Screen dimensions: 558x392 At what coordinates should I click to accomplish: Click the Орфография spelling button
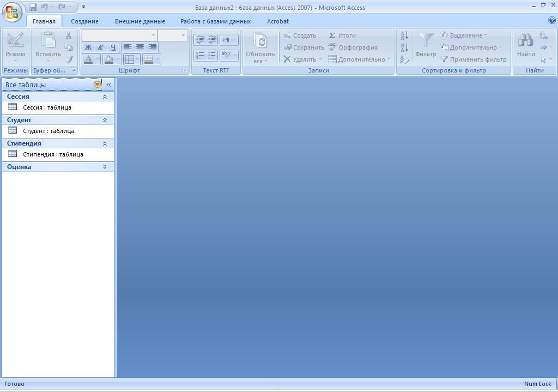(x=353, y=47)
